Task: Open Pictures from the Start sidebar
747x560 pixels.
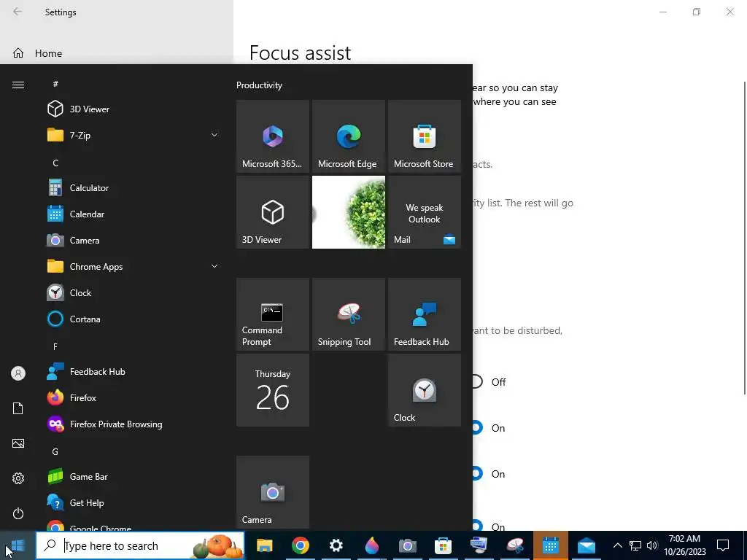Action: 18,443
